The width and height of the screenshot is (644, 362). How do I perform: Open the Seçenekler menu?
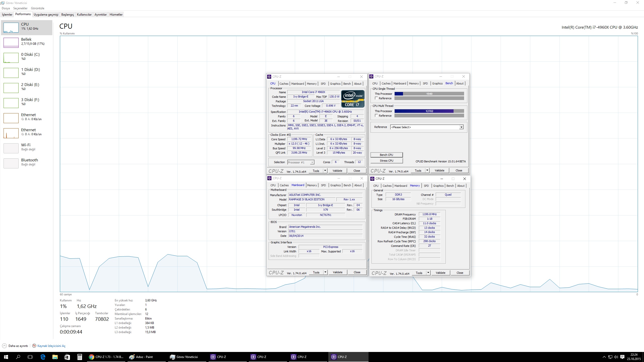pos(20,8)
